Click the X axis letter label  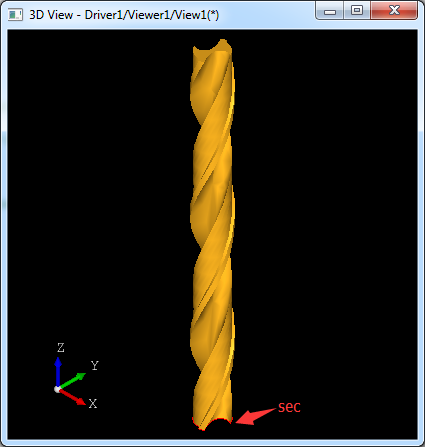[93, 404]
